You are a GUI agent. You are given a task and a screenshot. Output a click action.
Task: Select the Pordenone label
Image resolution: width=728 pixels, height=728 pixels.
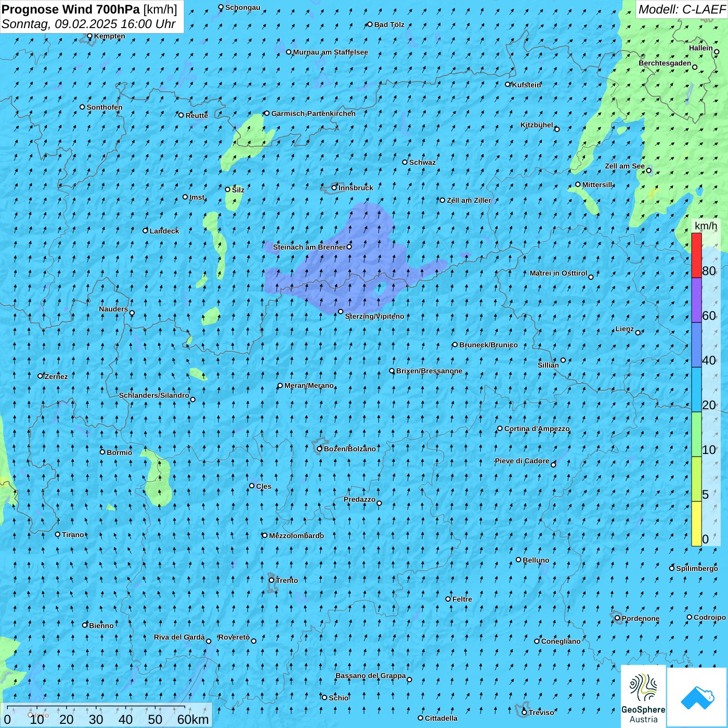pos(641,618)
